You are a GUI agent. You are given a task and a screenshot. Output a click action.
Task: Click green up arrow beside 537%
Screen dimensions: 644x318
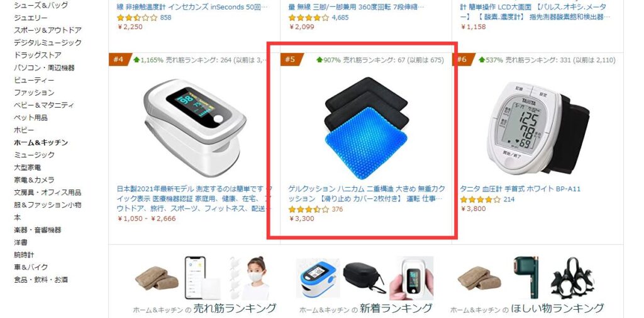click(x=482, y=60)
